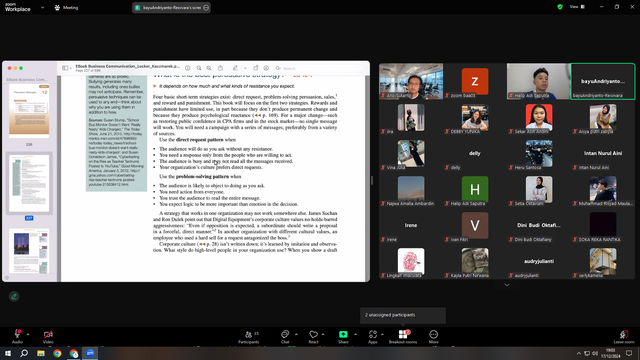Click zoom out magnifier in Preview toolbar
This screenshot has width=640, height=360.
pos(199,68)
